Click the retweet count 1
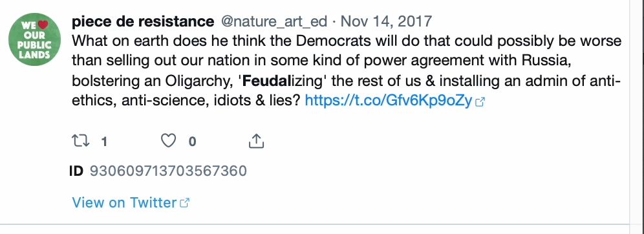 coord(104,142)
